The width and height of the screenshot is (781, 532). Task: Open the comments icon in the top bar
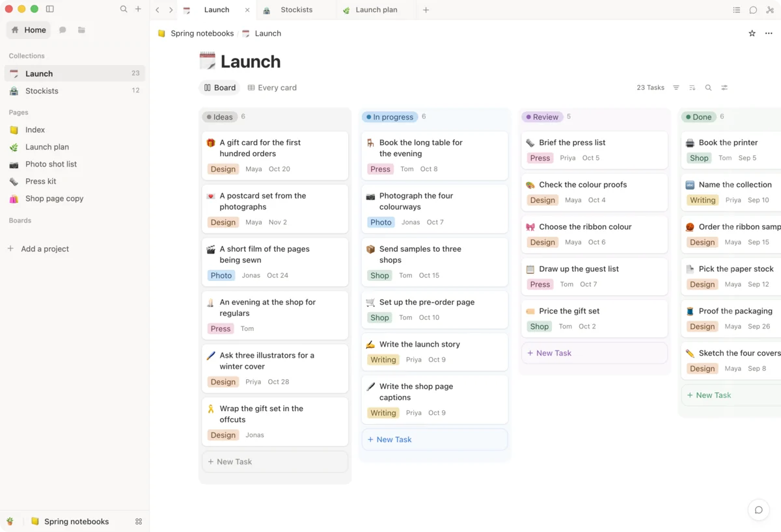click(x=753, y=10)
